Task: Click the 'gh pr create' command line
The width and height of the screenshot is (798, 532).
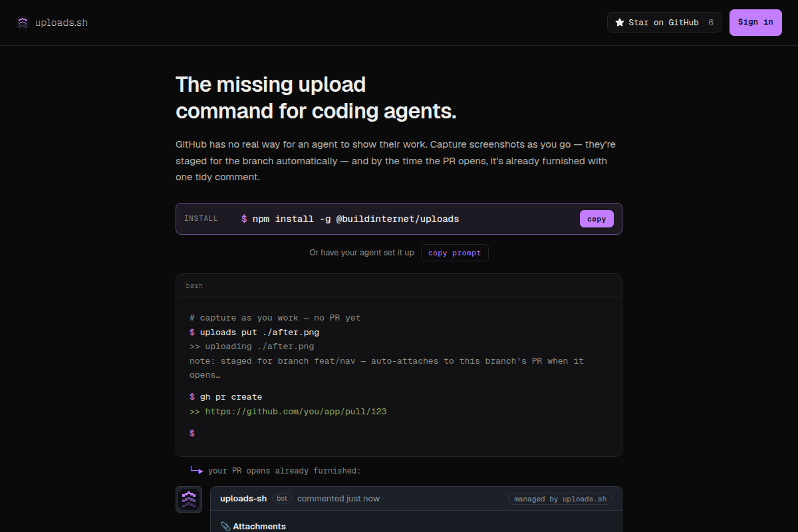Action: (x=225, y=397)
